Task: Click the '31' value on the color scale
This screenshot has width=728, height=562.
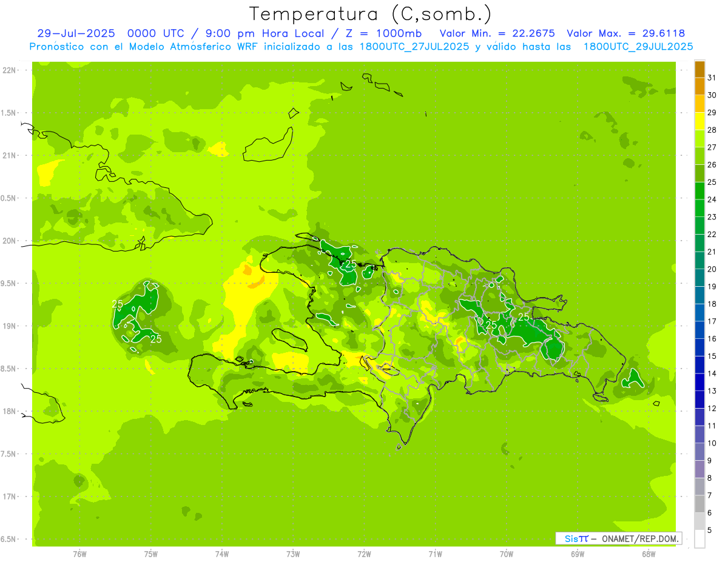Action: [712, 78]
